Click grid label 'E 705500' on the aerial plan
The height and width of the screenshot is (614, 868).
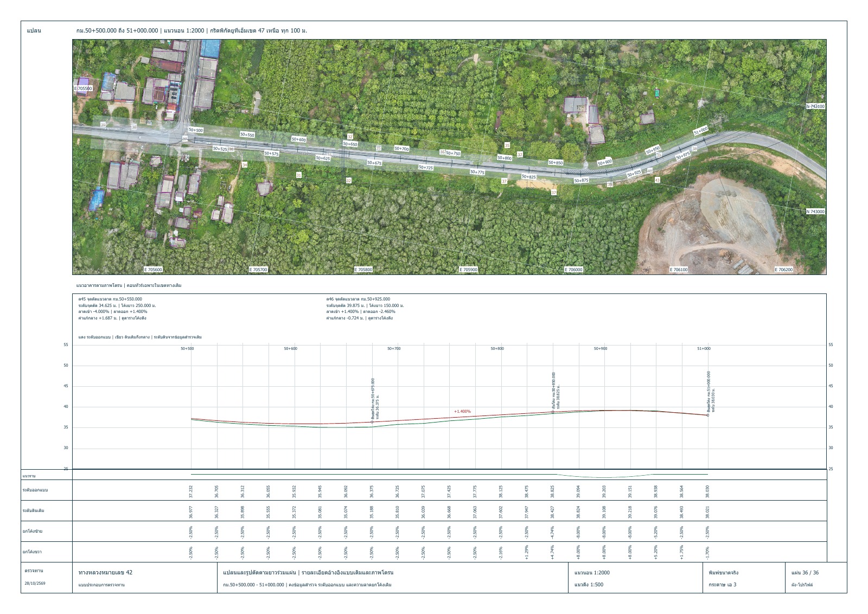click(83, 88)
